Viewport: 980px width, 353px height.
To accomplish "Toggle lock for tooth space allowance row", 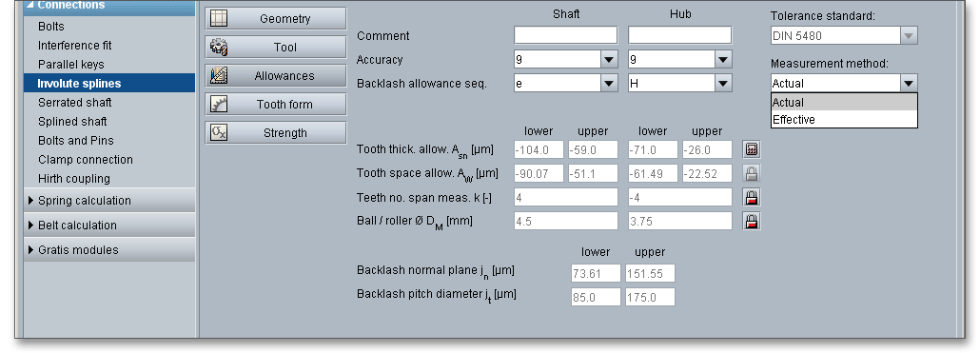I will [x=752, y=173].
